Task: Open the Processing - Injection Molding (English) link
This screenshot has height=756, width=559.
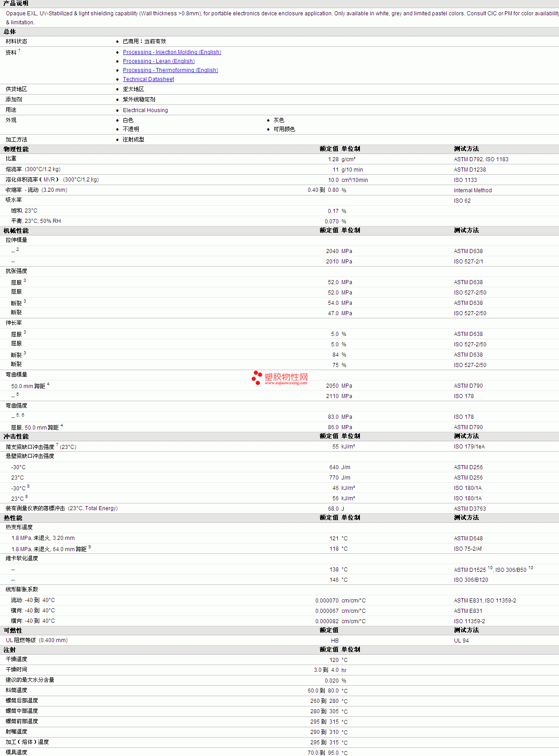Action: coord(172,52)
